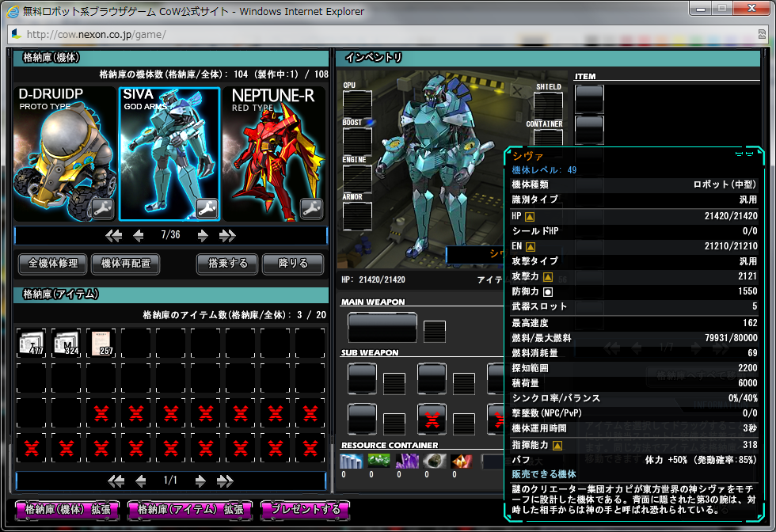Screen dimensions: 776x532
Task: Select the SHIELD equipment slot
Action: coord(548,105)
